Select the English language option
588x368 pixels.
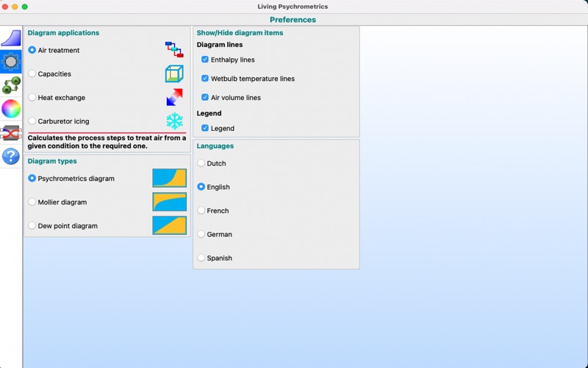tap(201, 187)
